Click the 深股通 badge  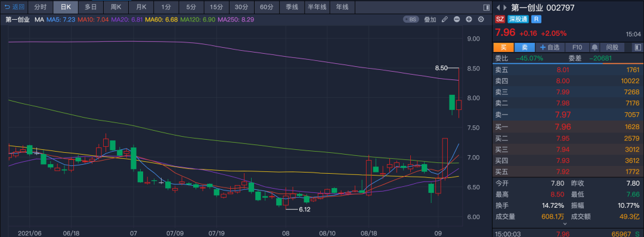click(518, 19)
